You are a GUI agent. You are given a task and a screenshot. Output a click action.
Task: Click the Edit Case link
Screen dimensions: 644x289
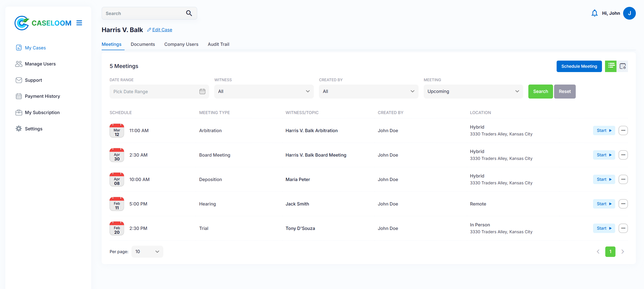162,30
